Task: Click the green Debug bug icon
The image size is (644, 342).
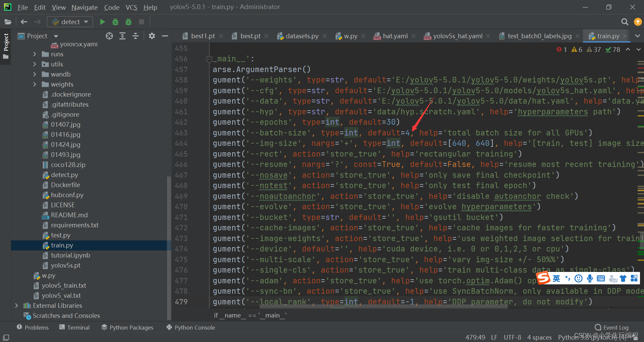Action: tap(115, 22)
